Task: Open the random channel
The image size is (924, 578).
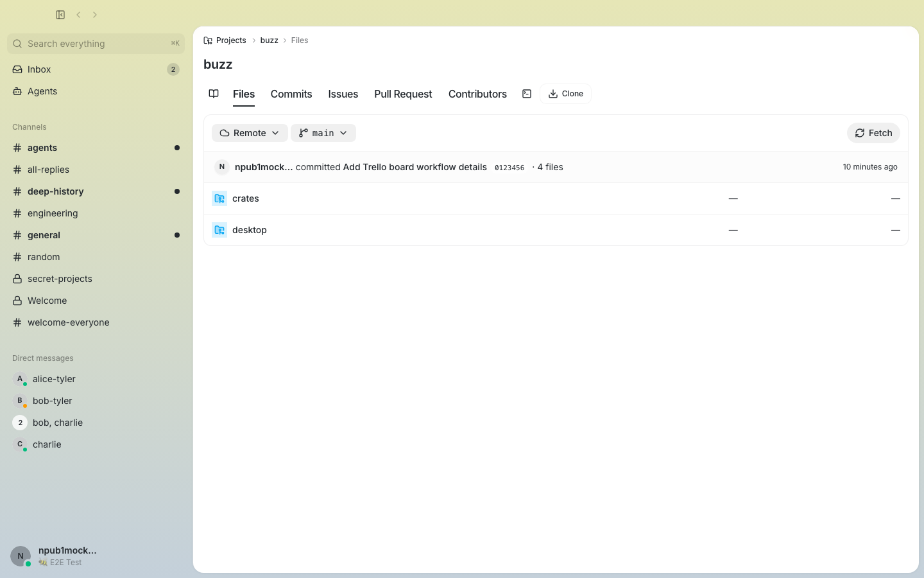Action: pyautogui.click(x=96, y=257)
